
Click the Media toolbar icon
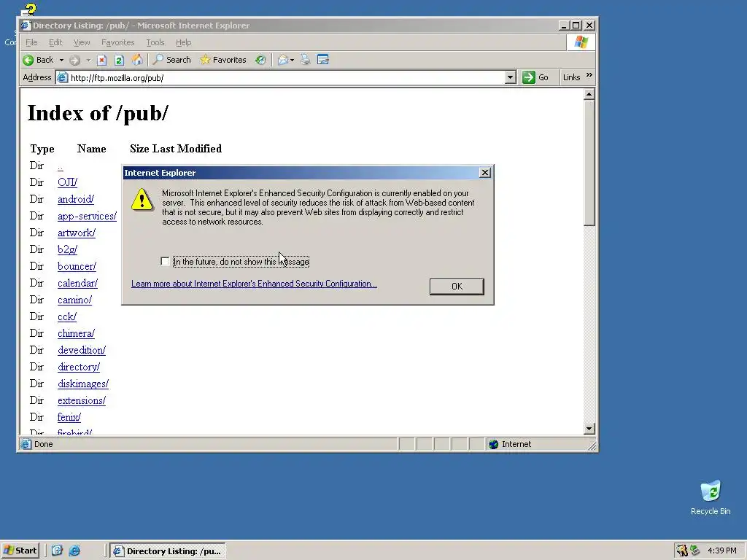pyautogui.click(x=260, y=60)
